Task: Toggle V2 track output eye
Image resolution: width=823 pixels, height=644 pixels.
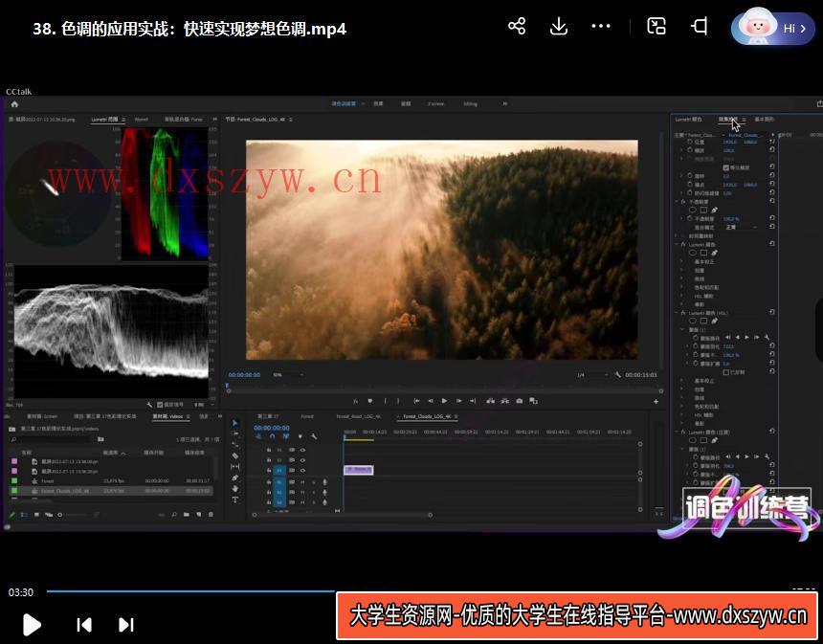Action: [302, 460]
